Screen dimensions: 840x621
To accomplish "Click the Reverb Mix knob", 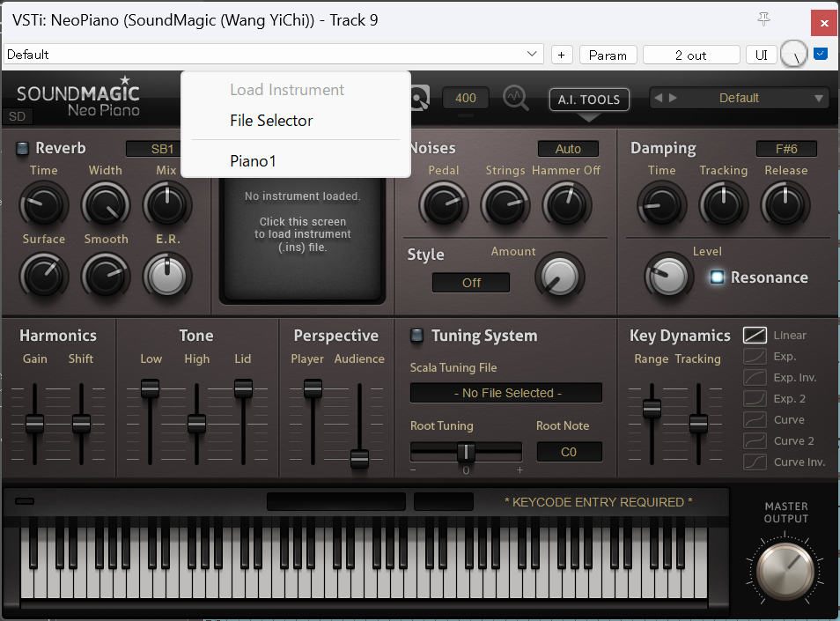I will [x=166, y=204].
